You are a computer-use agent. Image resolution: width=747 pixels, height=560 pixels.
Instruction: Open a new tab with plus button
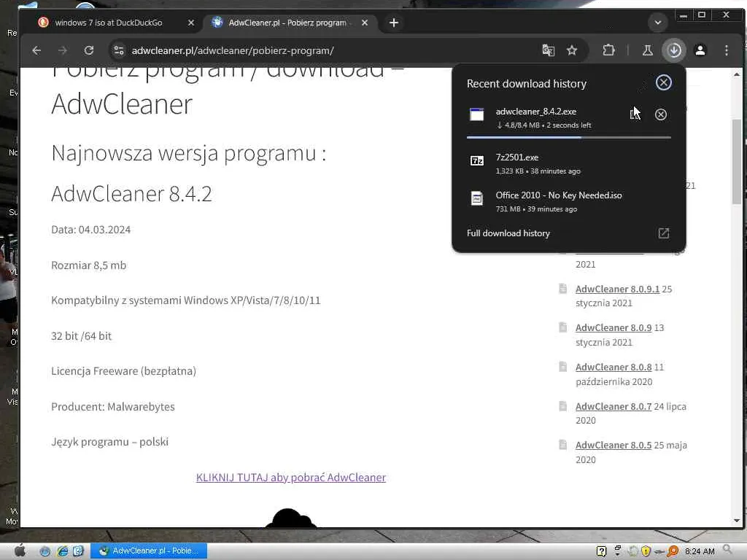point(393,23)
